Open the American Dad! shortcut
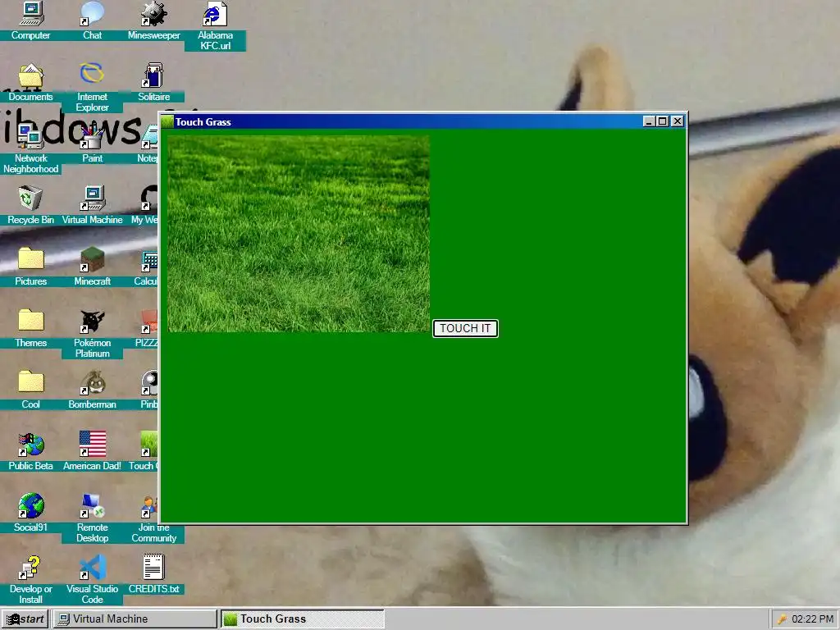Viewport: 840px width, 630px height. point(92,452)
